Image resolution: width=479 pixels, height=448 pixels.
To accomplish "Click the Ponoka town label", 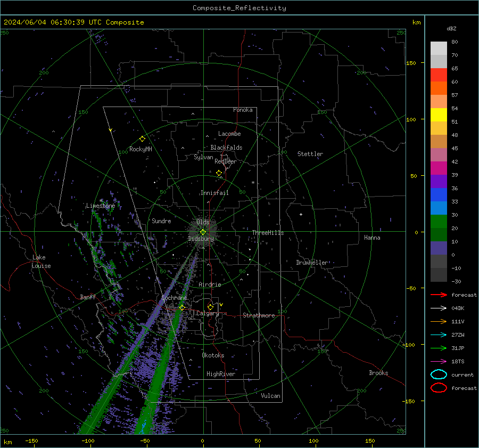I will click(243, 110).
